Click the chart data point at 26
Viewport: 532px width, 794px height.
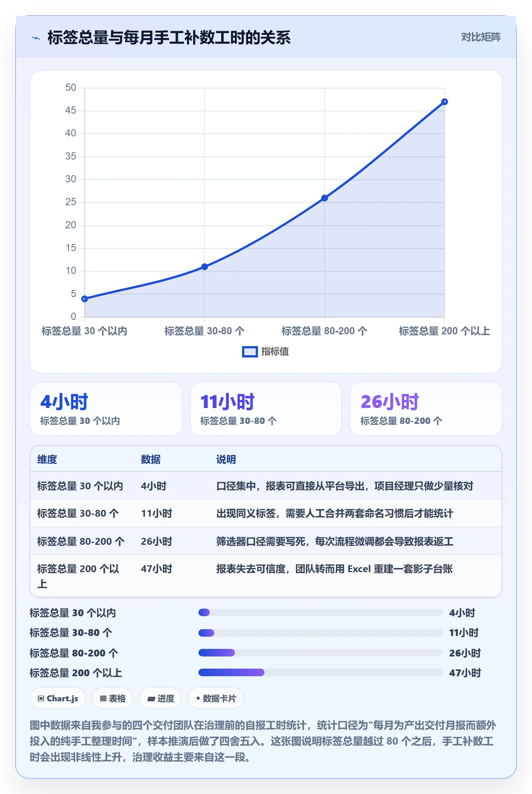pos(325,198)
